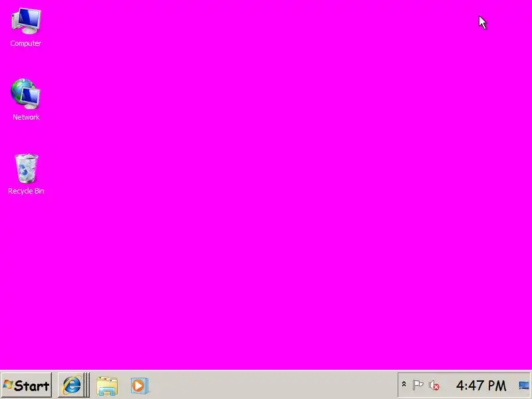Launch Internet Explorer from the taskbar
The image size is (532, 399).
click(72, 385)
